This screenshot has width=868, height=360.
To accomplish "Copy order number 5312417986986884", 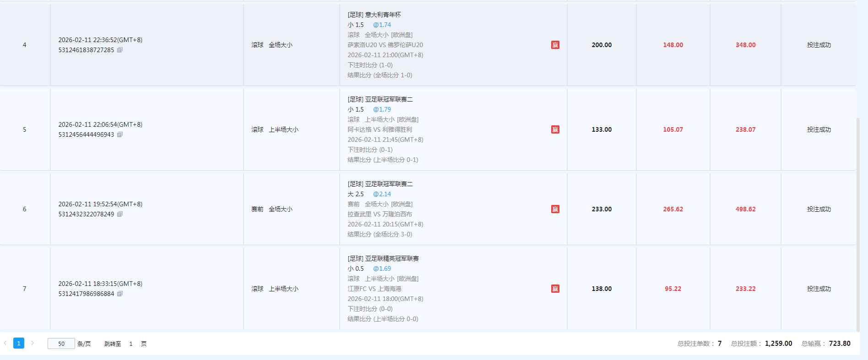I will coord(119,294).
